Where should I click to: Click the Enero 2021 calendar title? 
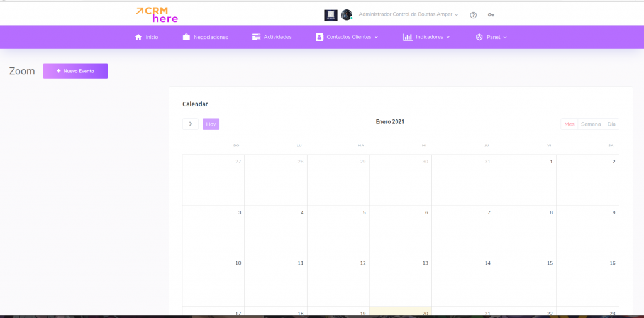click(x=390, y=121)
